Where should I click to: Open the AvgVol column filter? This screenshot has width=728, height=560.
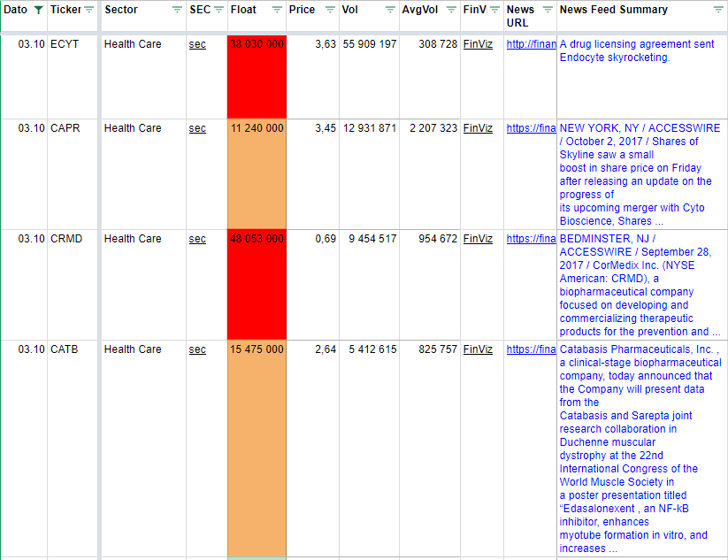click(451, 10)
